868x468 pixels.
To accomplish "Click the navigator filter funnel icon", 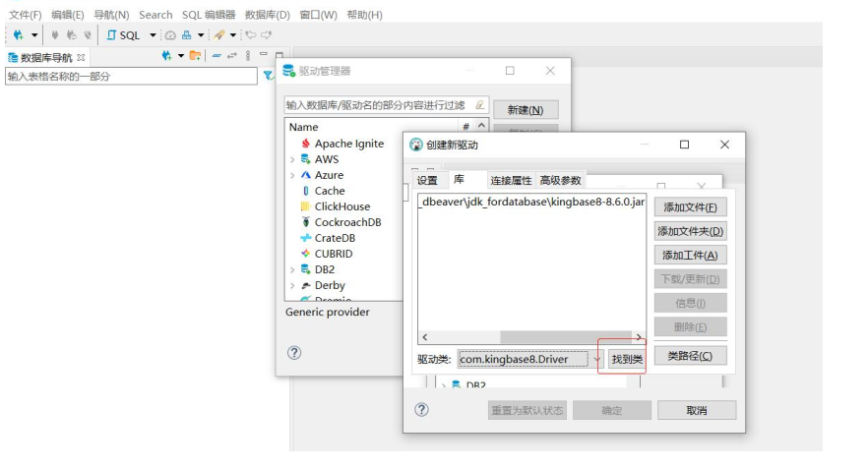I will 268,76.
